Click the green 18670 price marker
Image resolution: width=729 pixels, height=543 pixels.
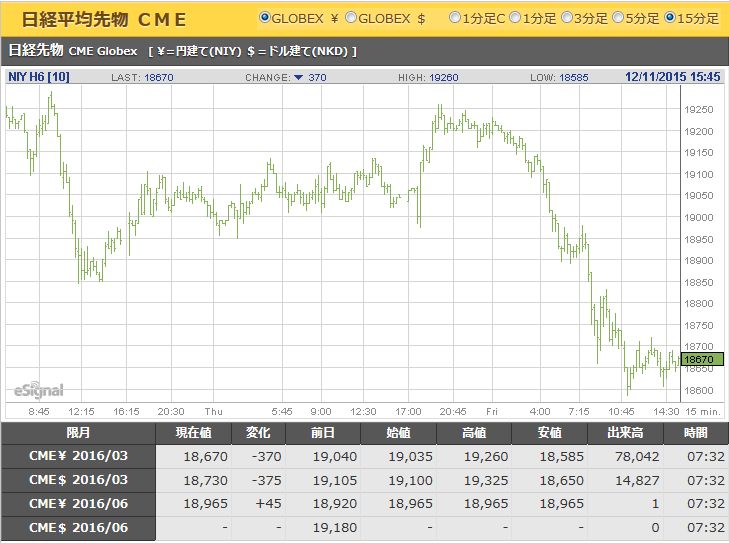698,359
